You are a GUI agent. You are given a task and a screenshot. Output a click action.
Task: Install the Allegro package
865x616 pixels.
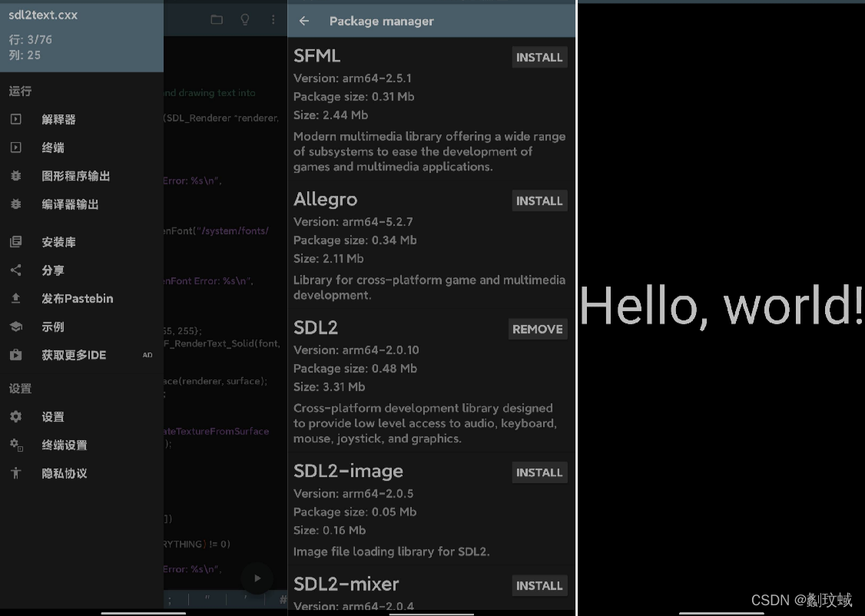[x=539, y=200]
